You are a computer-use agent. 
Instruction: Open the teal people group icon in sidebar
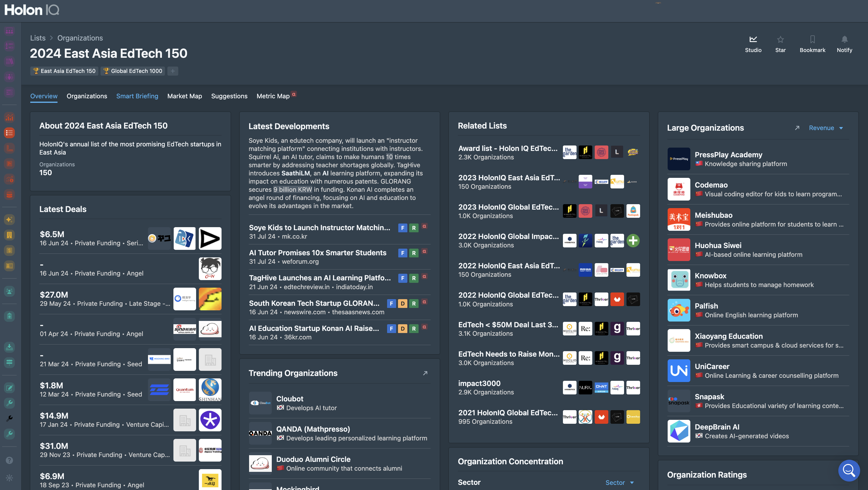pos(9,291)
